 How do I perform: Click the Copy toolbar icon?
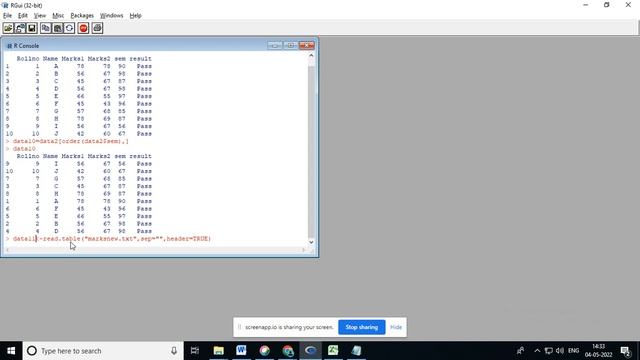tap(46, 28)
